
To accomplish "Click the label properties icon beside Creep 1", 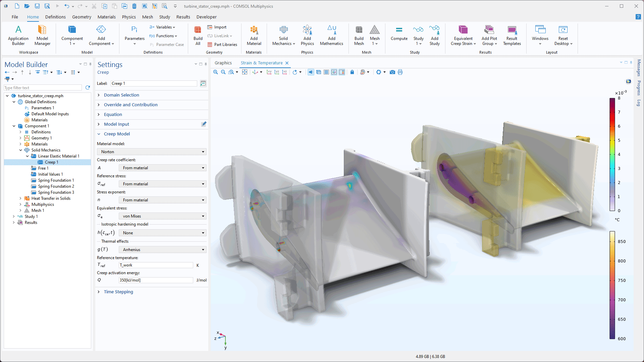I will tap(203, 83).
